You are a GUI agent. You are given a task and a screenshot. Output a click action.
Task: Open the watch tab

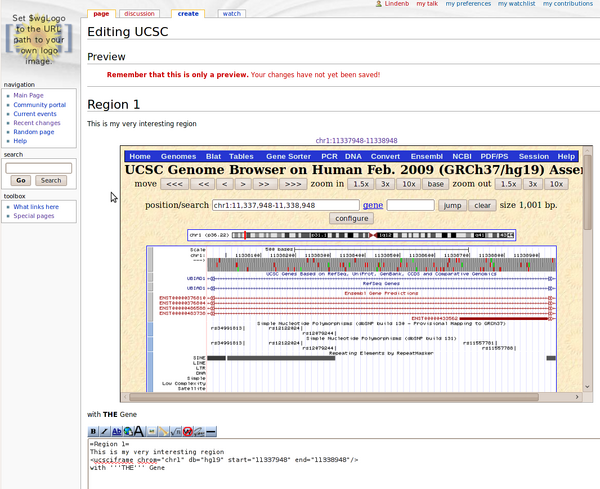[232, 14]
